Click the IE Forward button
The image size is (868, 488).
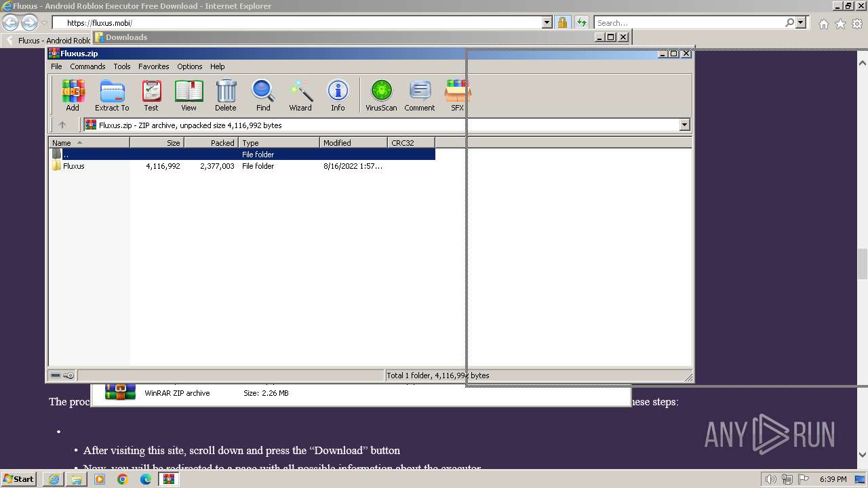pyautogui.click(x=29, y=23)
